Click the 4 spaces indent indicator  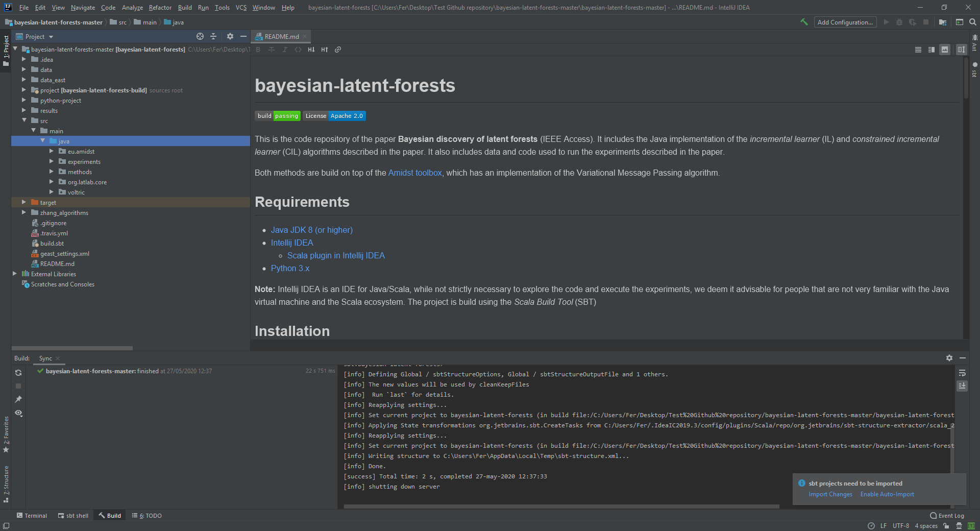(926, 526)
